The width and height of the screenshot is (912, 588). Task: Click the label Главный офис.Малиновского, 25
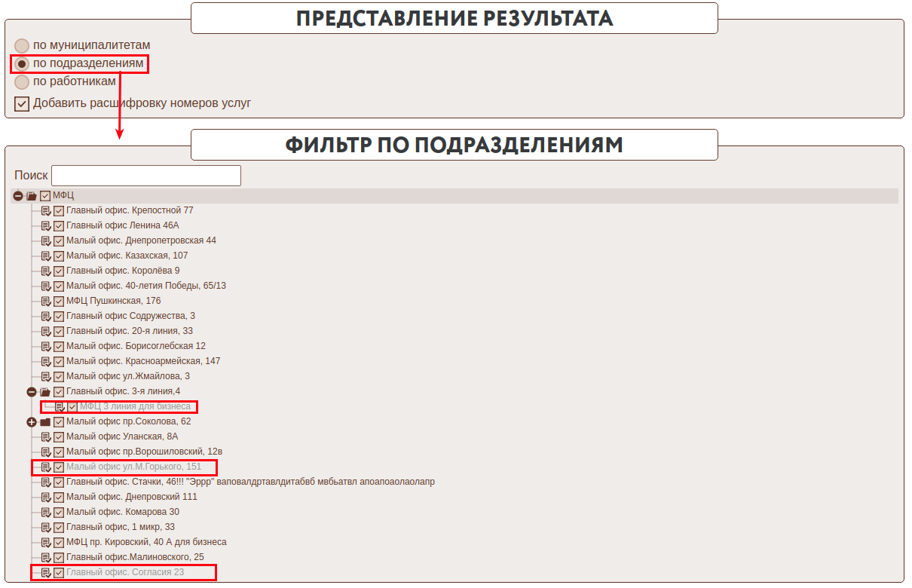click(135, 558)
